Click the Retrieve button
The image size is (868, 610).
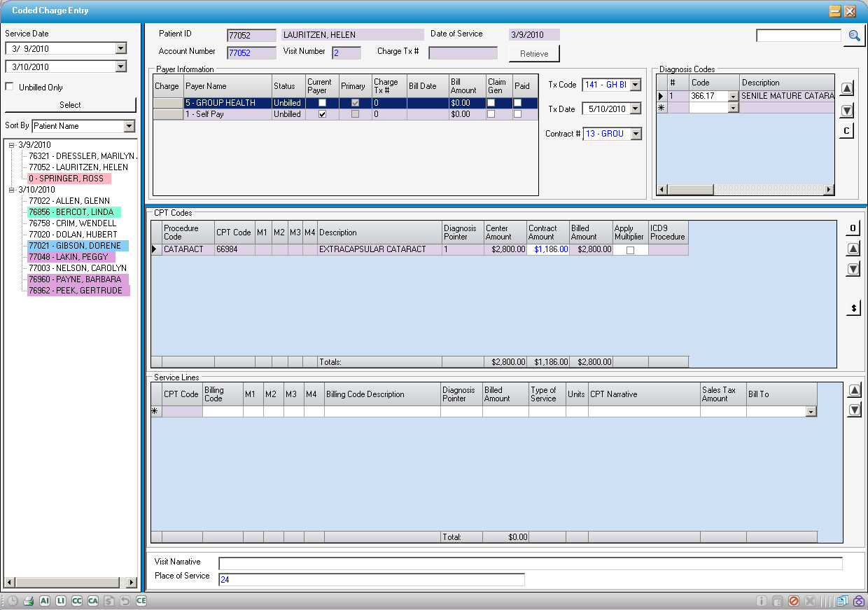click(534, 54)
